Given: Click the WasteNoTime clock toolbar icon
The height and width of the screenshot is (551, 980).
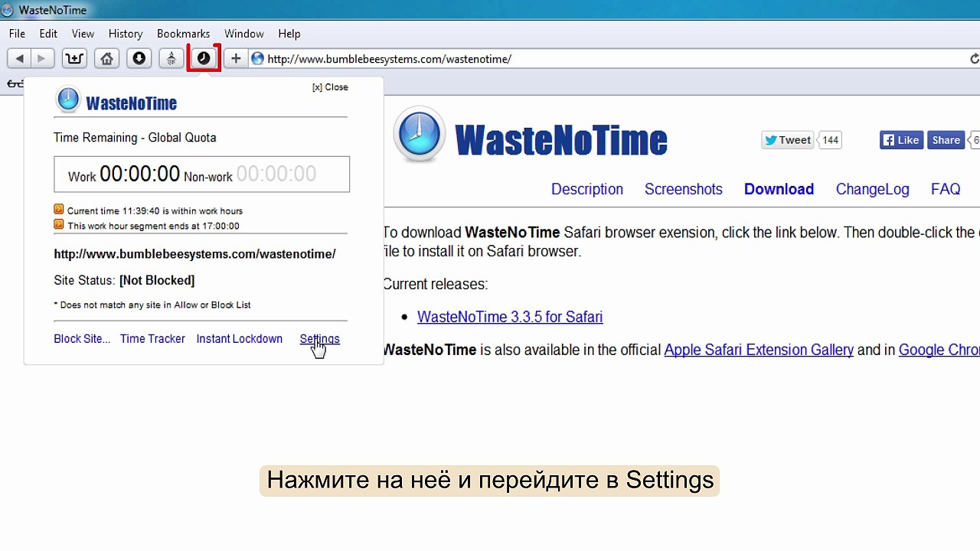Looking at the screenshot, I should (x=204, y=59).
